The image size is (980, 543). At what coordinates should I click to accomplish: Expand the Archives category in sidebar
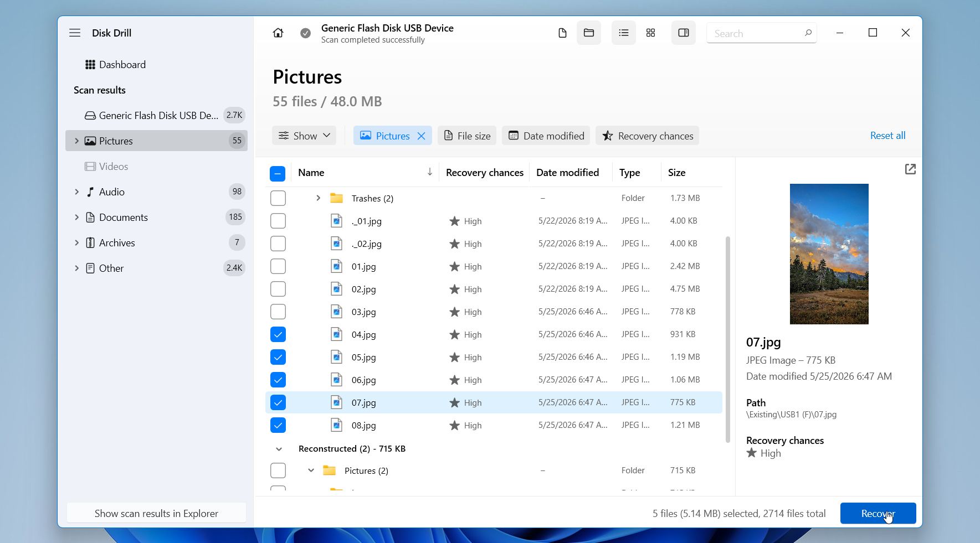coord(76,242)
